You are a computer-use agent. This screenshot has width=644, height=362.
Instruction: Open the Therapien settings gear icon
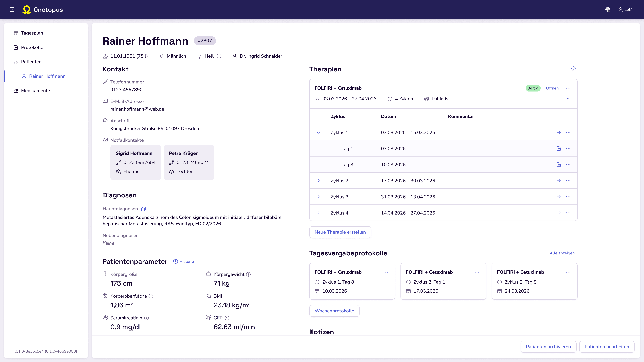(573, 69)
